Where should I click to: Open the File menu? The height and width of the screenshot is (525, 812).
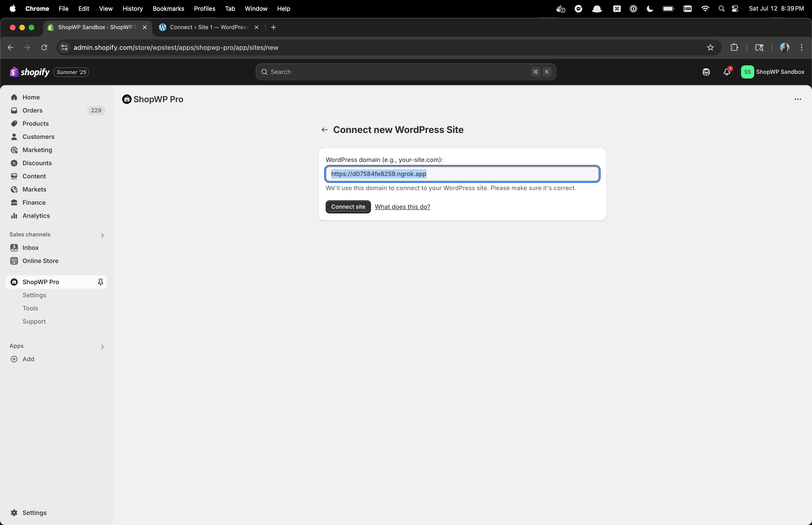click(x=63, y=8)
